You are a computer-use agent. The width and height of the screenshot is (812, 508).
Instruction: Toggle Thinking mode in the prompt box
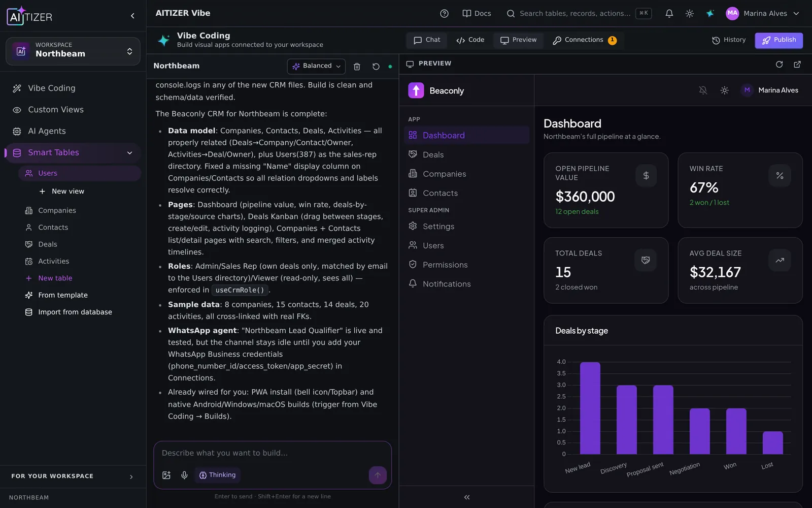pos(217,475)
